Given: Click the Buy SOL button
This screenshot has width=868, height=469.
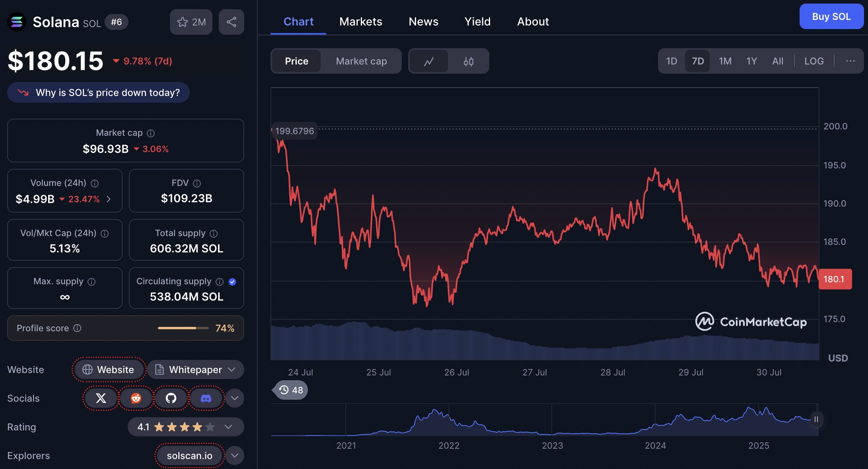Looking at the screenshot, I should pos(831,17).
